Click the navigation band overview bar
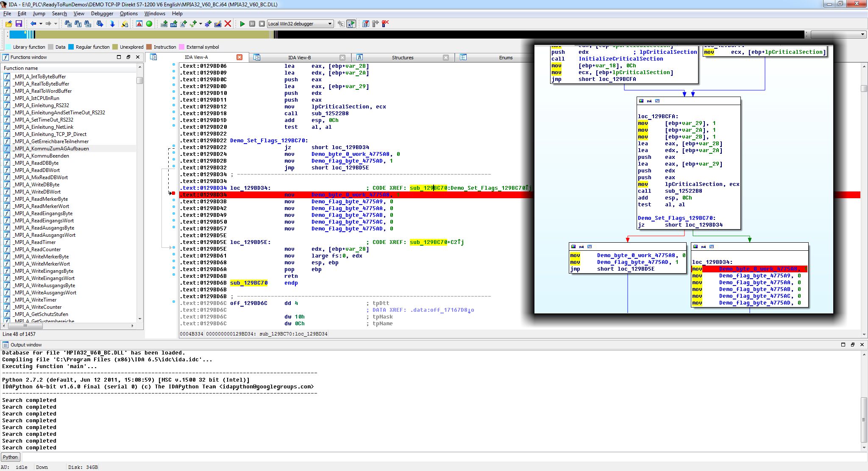868x471 pixels. point(406,34)
